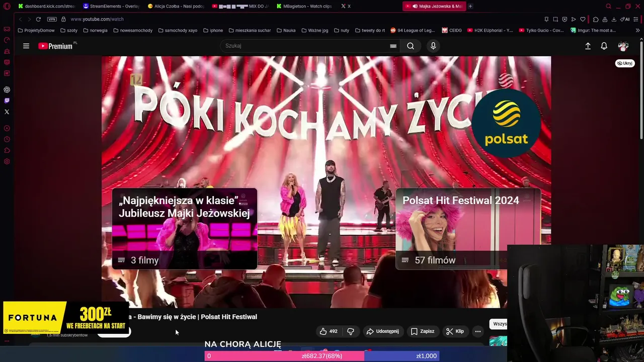Switch to dashboard.kick.com tab
The height and width of the screenshot is (362, 644).
pyautogui.click(x=46, y=6)
